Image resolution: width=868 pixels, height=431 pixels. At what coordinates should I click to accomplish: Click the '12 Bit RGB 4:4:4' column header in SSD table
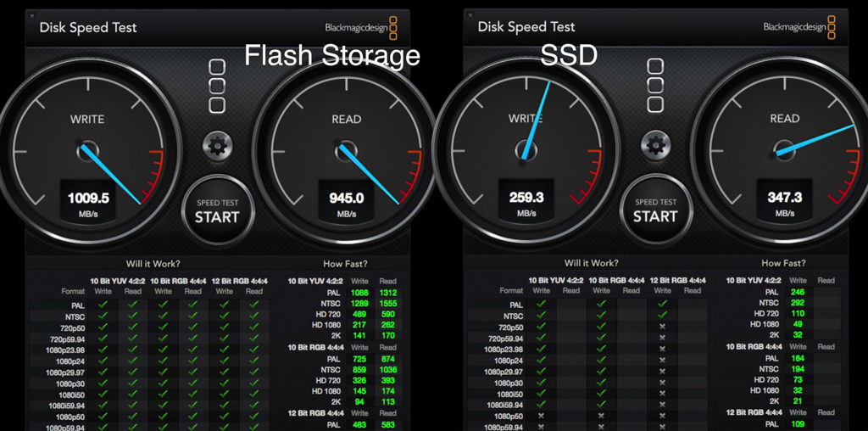(677, 281)
